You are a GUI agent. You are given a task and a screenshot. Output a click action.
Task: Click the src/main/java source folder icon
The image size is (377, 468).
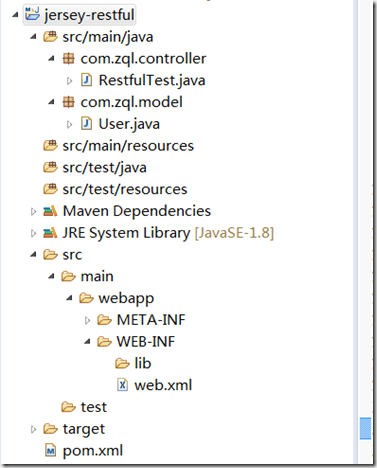[50, 36]
